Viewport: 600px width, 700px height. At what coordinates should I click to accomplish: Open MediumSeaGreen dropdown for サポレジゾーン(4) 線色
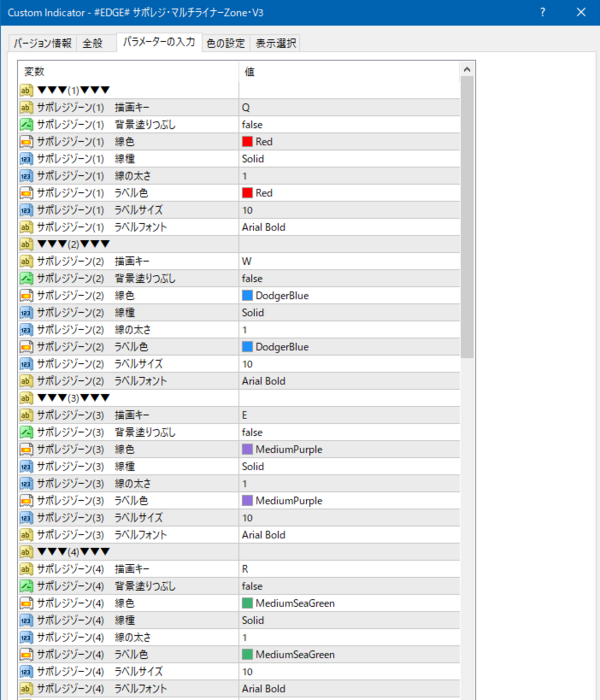(x=349, y=603)
